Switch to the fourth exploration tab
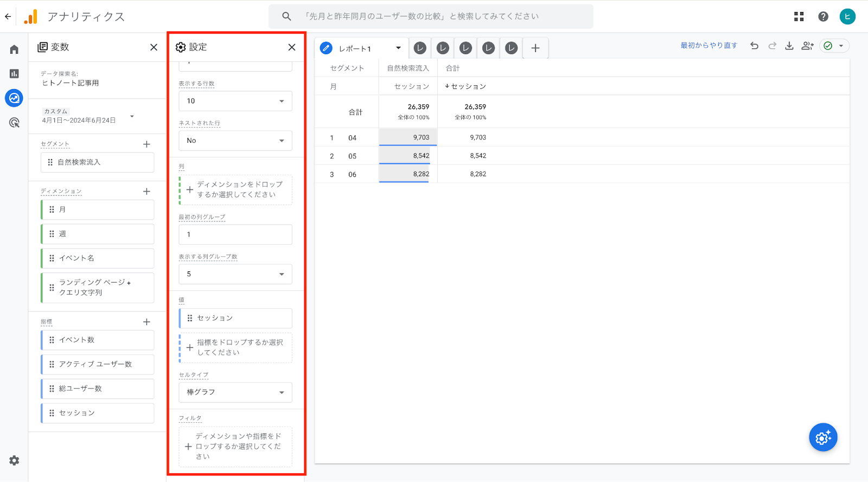The image size is (868, 482). pyautogui.click(x=465, y=48)
